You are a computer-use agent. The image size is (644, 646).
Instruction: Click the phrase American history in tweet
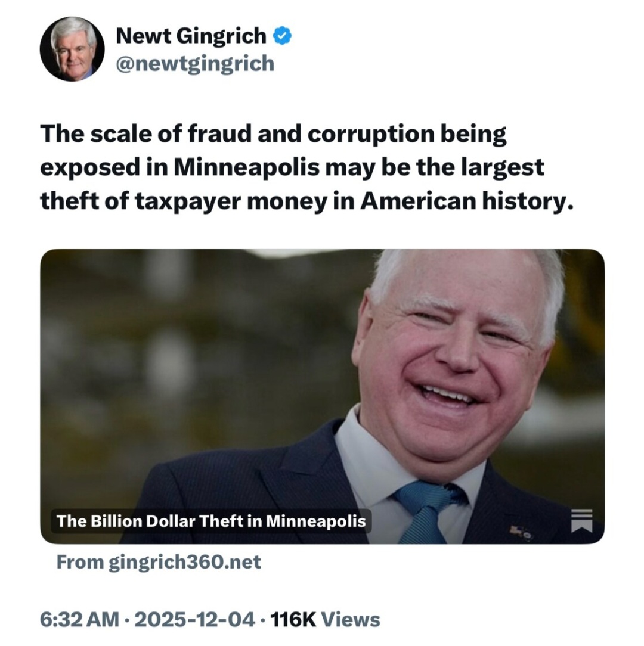pyautogui.click(x=467, y=201)
